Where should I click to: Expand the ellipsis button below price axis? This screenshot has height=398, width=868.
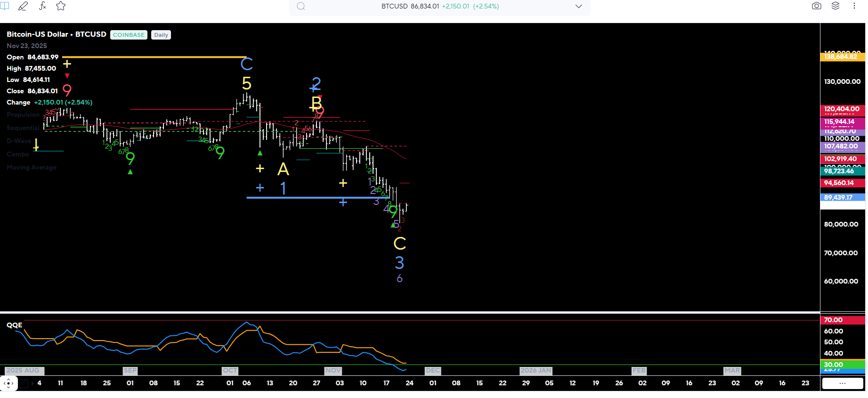[x=843, y=383]
